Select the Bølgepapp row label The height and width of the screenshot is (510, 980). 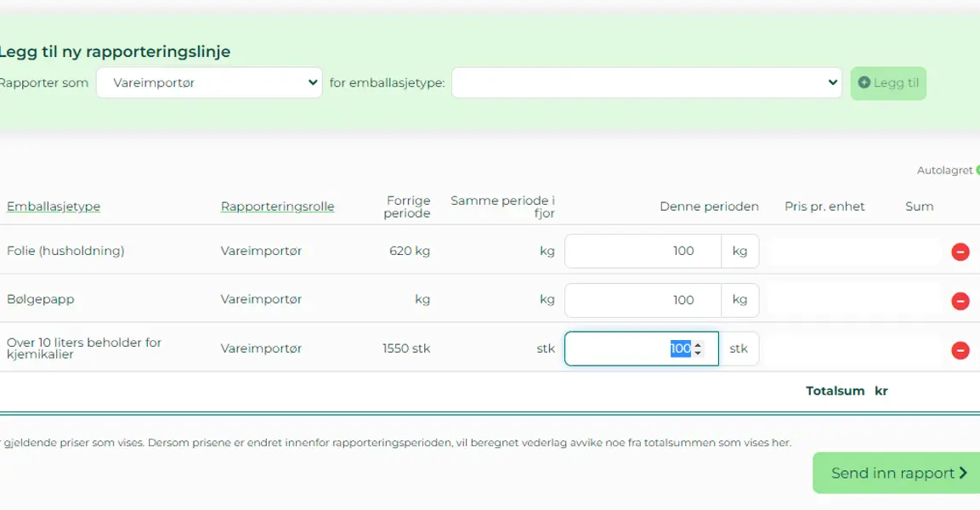(41, 299)
